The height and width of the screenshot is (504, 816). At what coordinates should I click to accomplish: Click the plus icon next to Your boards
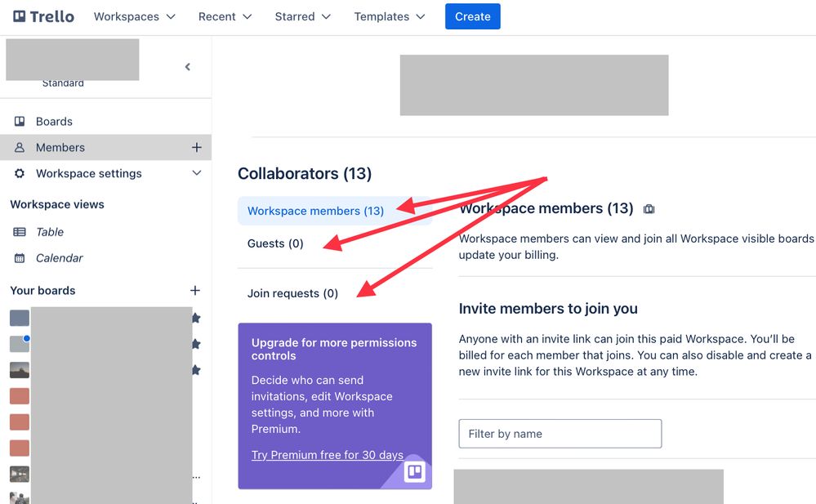(x=195, y=291)
